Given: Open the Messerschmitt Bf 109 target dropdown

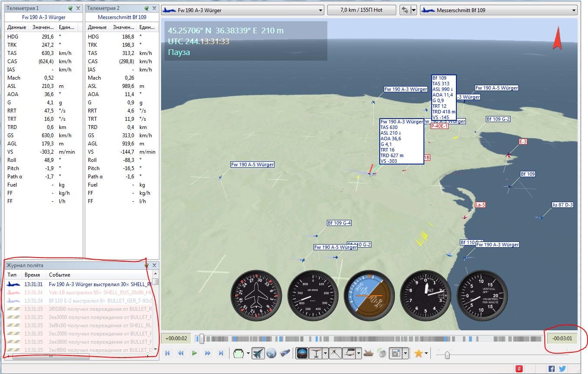Looking at the screenshot, I should 499,10.
